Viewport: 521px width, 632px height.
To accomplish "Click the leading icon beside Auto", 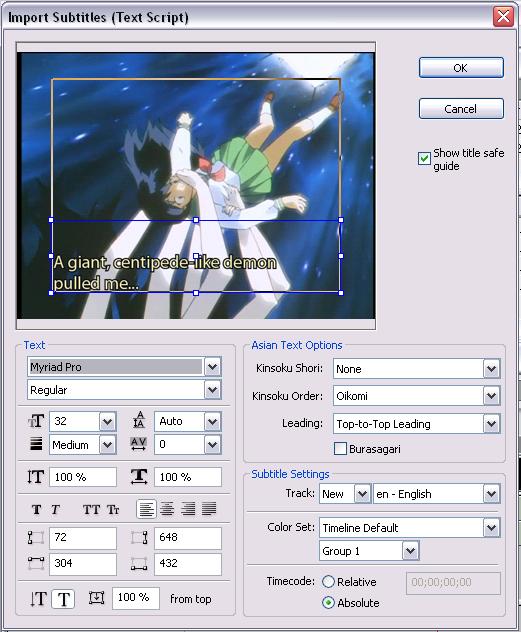I will [139, 420].
